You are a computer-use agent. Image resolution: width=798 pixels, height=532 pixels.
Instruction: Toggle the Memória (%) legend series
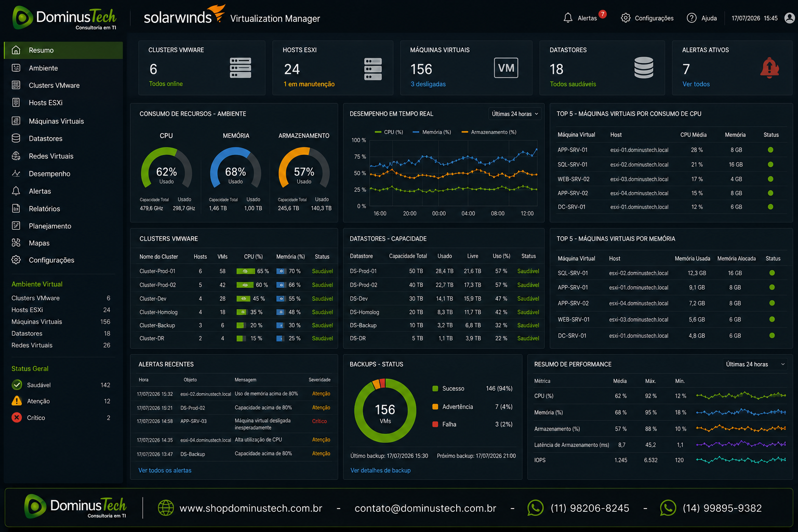tap(432, 132)
